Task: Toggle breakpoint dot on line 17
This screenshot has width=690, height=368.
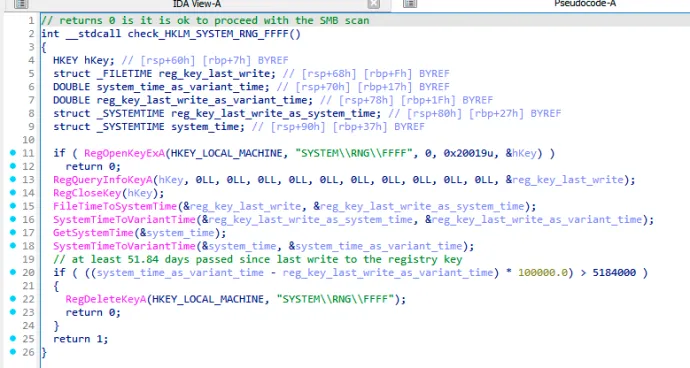Action: point(13,232)
